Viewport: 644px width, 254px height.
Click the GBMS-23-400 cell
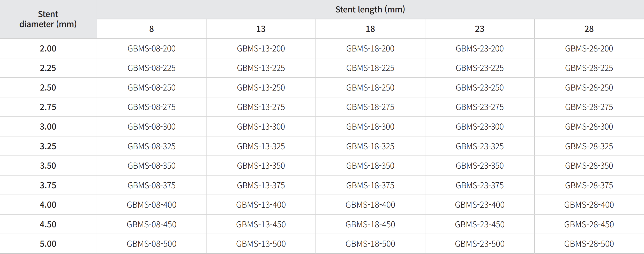click(x=480, y=205)
